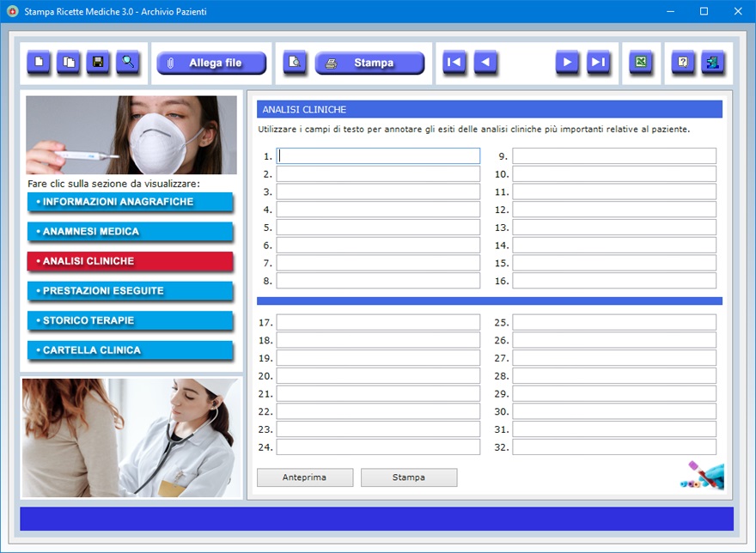The height and width of the screenshot is (553, 756).
Task: Click analysis text field number 25
Action: [614, 323]
